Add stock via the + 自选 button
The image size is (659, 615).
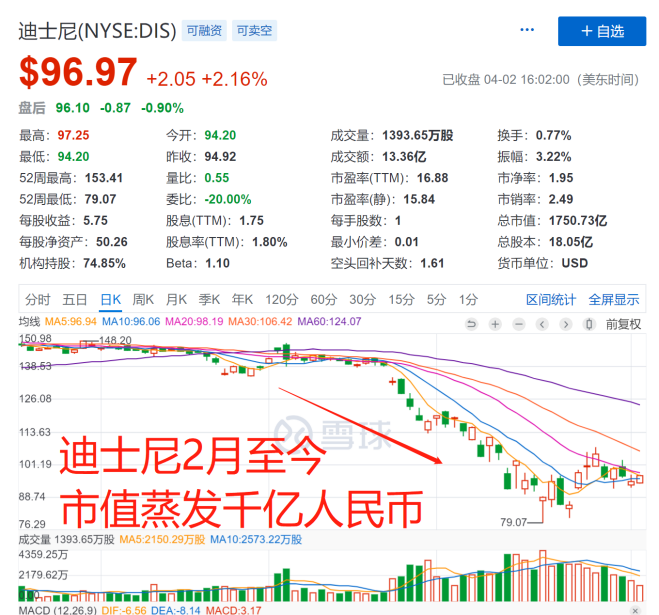pyautogui.click(x=602, y=31)
